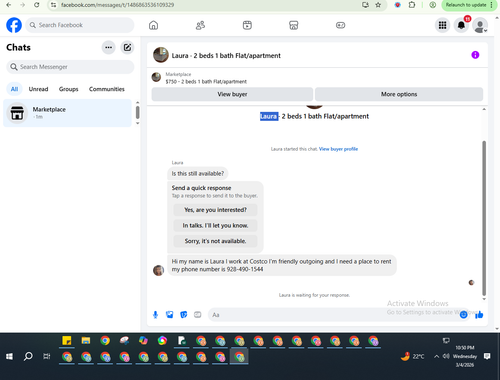This screenshot has height=380, width=500.
Task: Select the Communities chats filter
Action: pyautogui.click(x=107, y=89)
